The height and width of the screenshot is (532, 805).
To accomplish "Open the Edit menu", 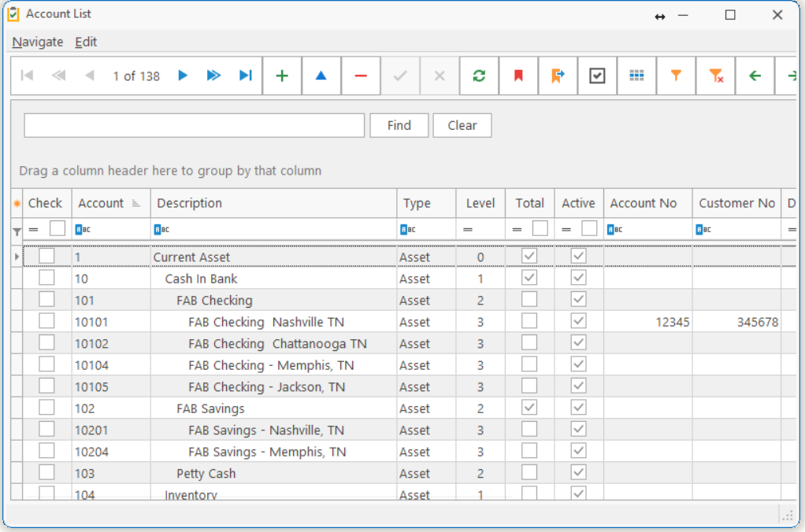I will pos(86,42).
